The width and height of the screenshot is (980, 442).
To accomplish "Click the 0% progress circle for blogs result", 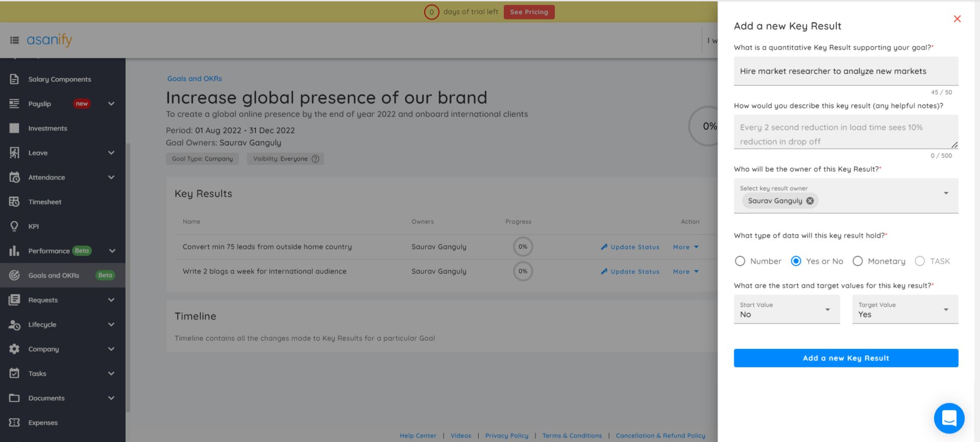I will pos(523,271).
